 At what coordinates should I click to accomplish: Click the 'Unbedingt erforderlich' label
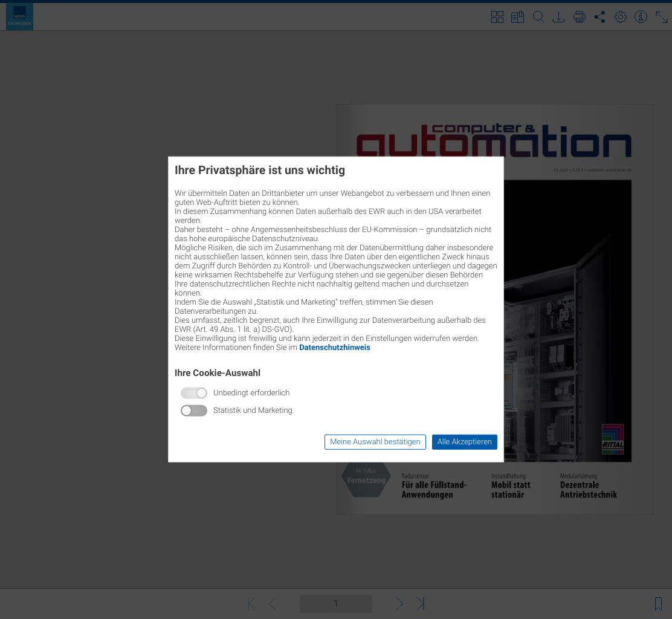[x=251, y=393]
